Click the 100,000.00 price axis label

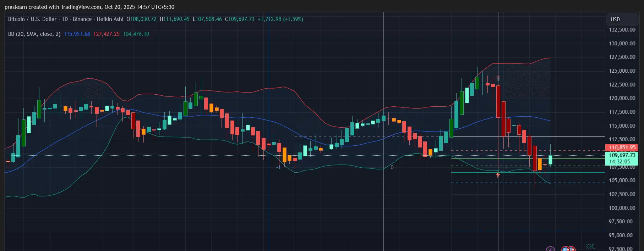point(622,208)
